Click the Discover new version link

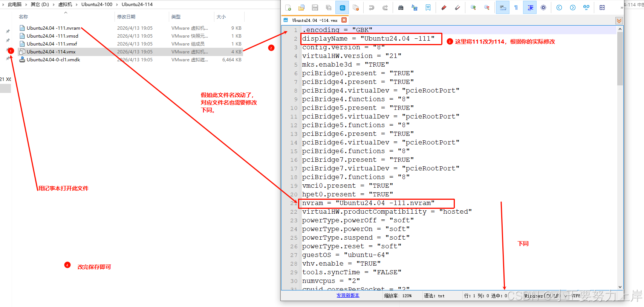tap(348, 296)
